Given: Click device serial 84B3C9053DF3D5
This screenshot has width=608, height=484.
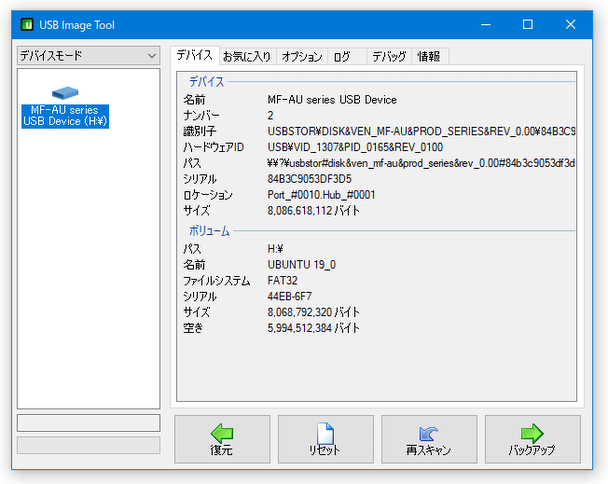Looking at the screenshot, I should 309,179.
